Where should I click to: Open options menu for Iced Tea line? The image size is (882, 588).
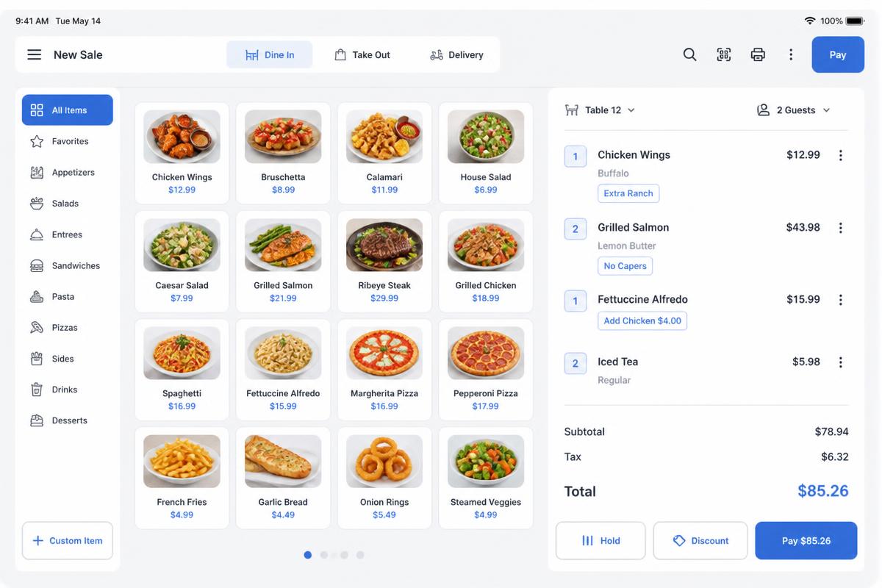[x=841, y=362]
